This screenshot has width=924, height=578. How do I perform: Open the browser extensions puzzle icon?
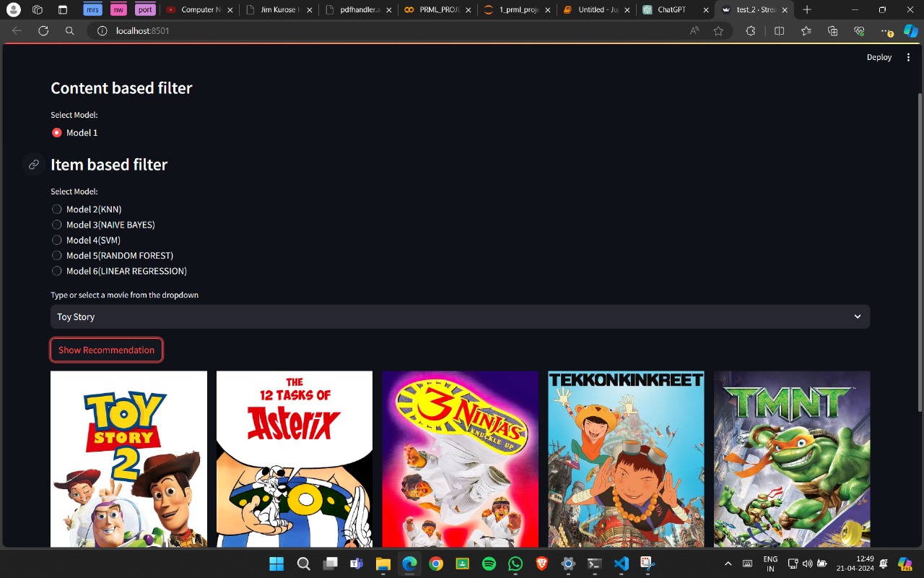pyautogui.click(x=751, y=31)
